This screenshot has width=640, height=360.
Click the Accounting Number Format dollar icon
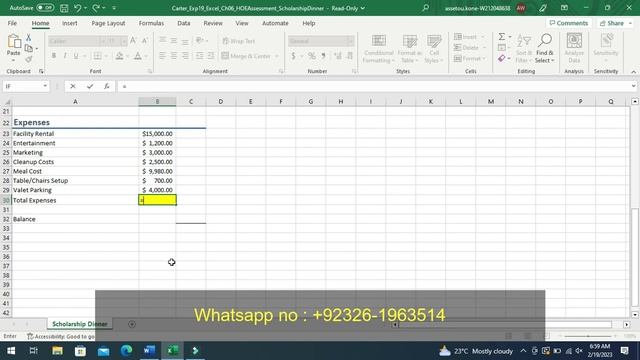pyautogui.click(x=293, y=56)
